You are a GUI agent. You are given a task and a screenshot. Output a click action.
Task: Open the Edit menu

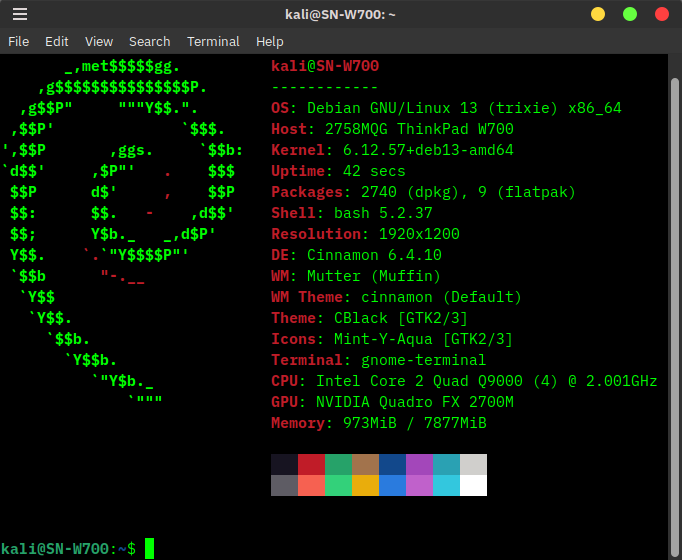click(x=57, y=41)
